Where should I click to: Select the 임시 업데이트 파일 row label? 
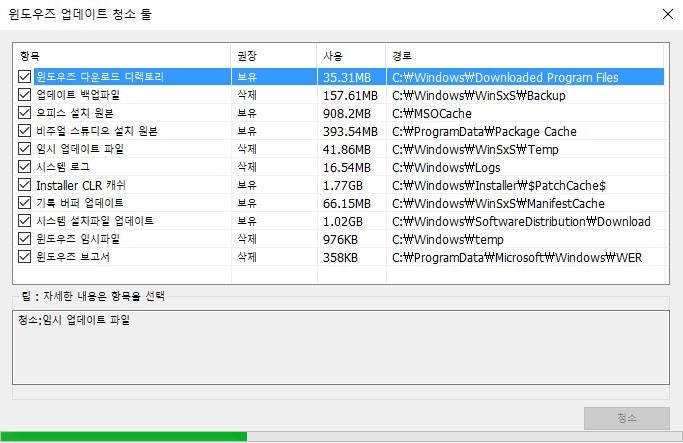click(x=80, y=149)
